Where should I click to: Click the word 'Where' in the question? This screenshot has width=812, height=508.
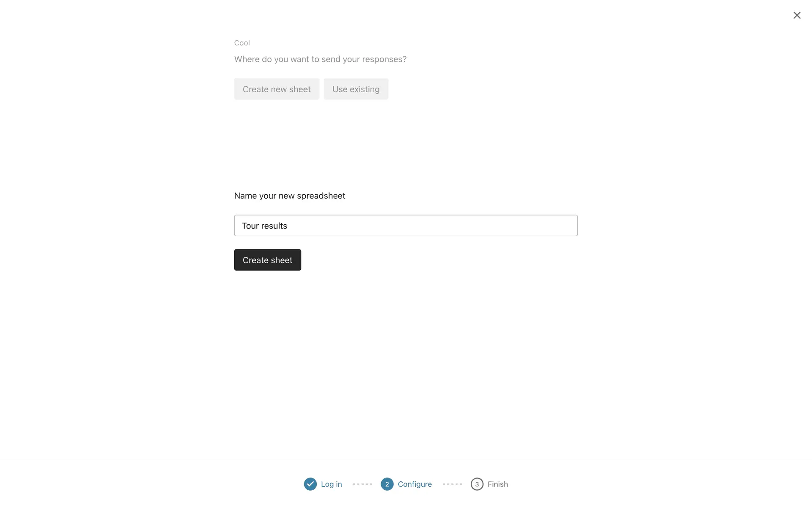[247, 59]
